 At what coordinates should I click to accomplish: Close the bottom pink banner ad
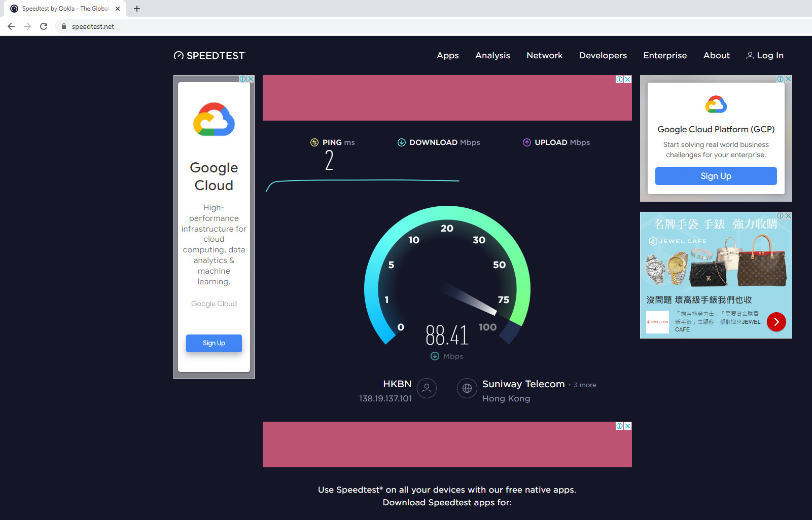(628, 426)
